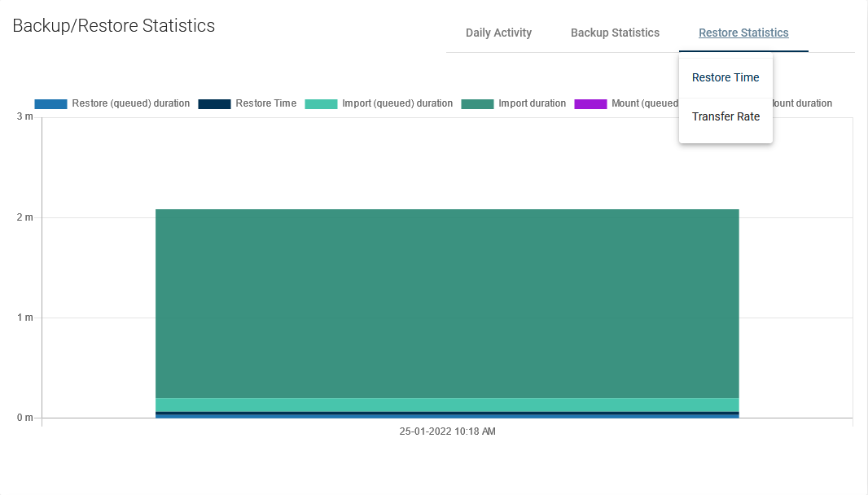This screenshot has height=495, width=868.
Task: Click the light teal Import (queued) legend swatch
Action: 321,104
